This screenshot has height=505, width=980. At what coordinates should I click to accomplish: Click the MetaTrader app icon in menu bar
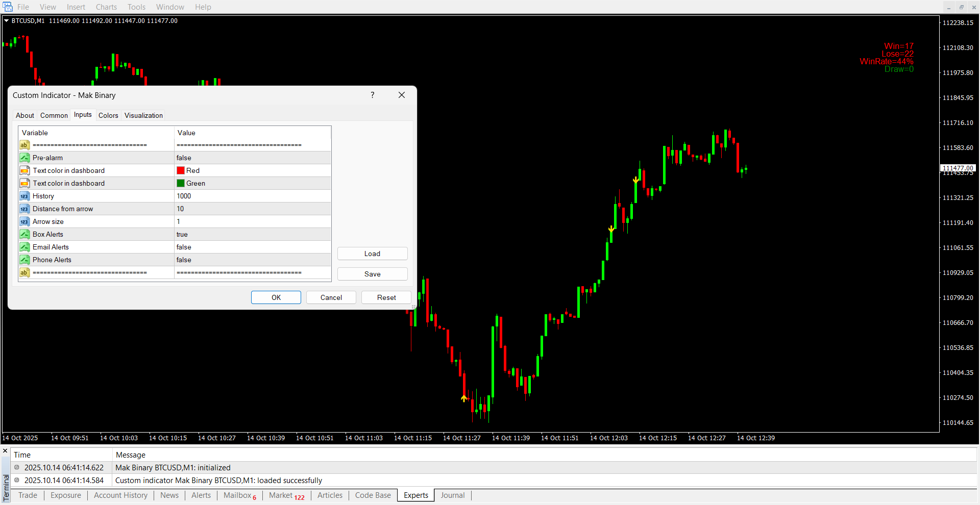8,7
